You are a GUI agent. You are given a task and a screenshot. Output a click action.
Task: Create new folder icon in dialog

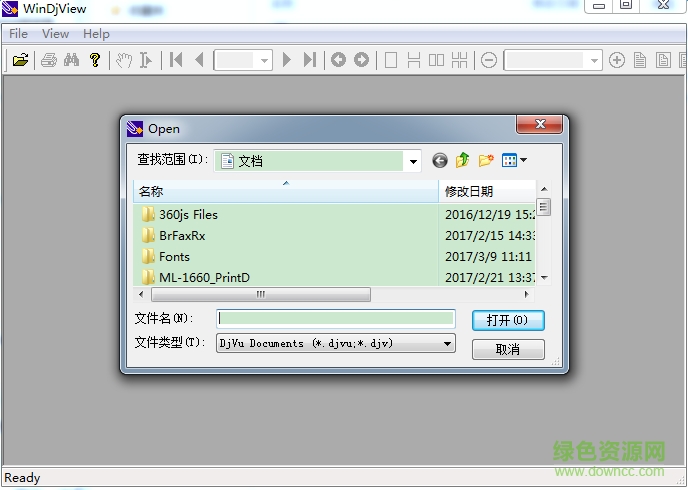tap(486, 161)
